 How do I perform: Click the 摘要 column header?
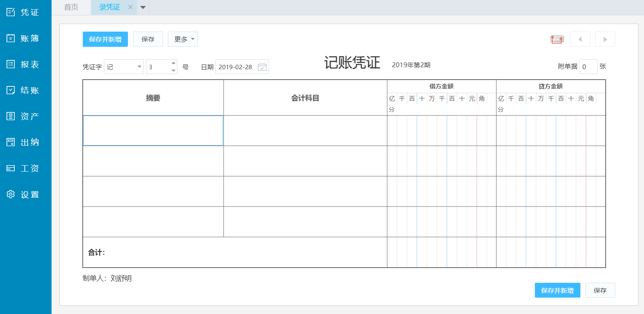[x=153, y=98]
